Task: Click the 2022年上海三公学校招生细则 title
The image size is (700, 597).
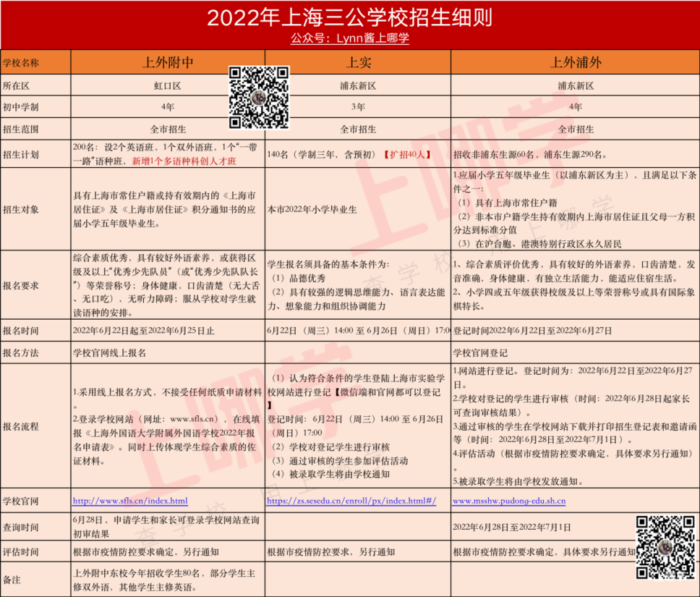Action: coord(350,18)
